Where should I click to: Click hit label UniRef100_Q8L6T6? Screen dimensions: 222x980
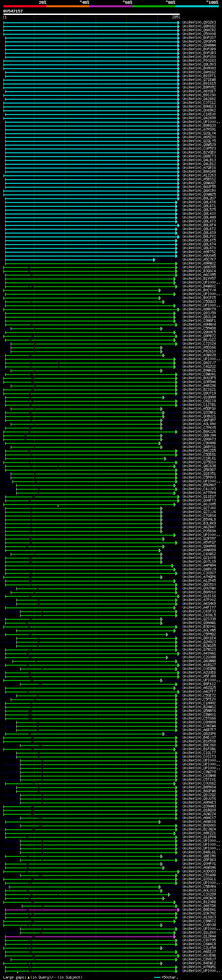(199, 202)
